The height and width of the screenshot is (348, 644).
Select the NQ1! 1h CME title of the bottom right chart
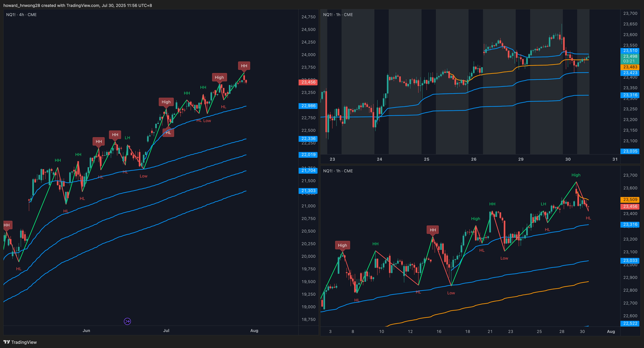click(x=338, y=171)
